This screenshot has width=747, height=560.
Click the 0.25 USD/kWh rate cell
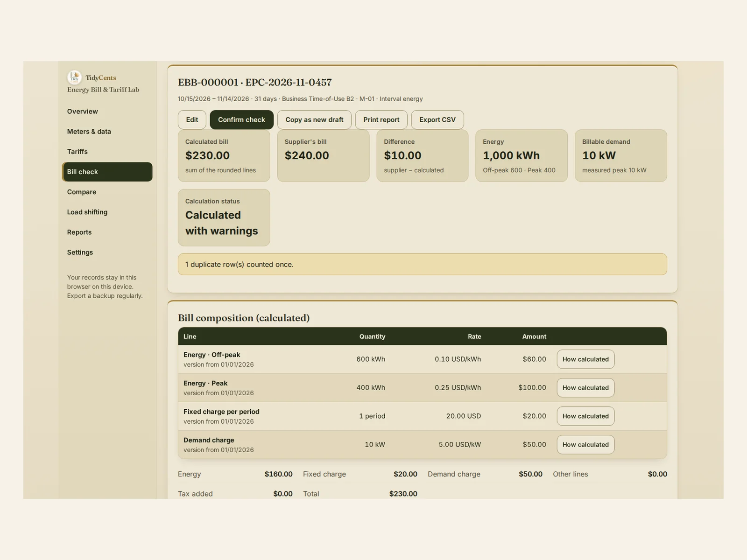(x=458, y=388)
